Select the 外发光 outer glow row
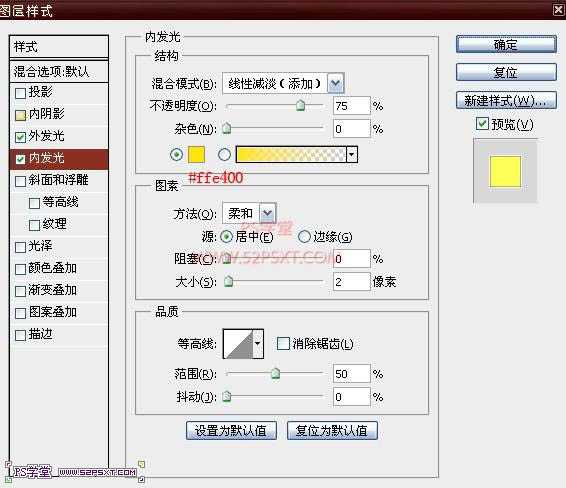Viewport: 566px width, 488px height. [59, 137]
